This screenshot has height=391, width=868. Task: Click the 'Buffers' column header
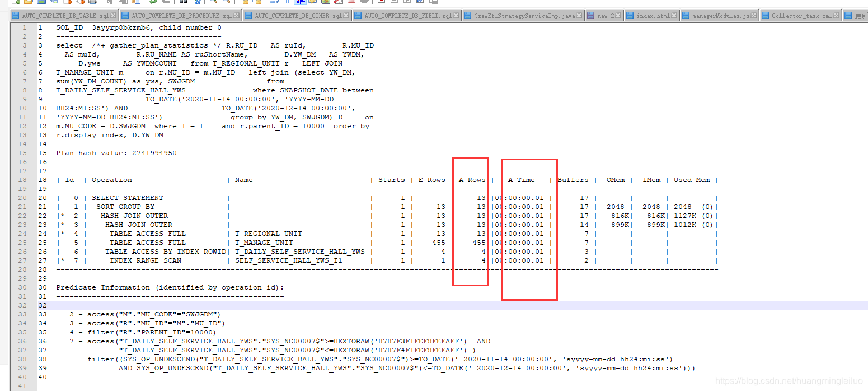pyautogui.click(x=573, y=180)
